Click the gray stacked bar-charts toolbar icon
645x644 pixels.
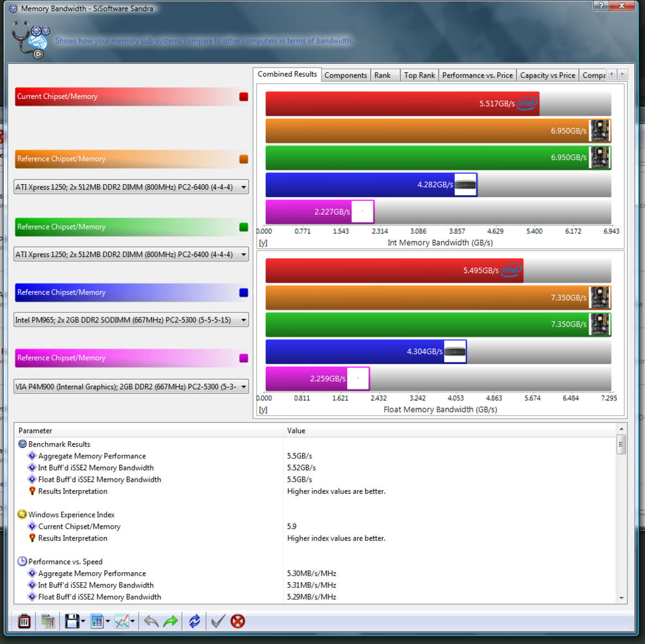coord(48,621)
